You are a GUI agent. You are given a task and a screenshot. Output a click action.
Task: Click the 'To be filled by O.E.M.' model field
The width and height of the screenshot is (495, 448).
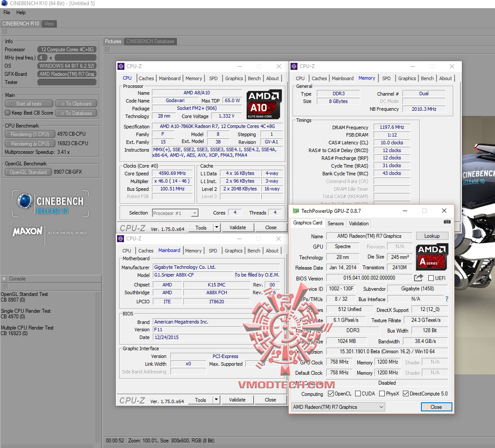coord(257,275)
